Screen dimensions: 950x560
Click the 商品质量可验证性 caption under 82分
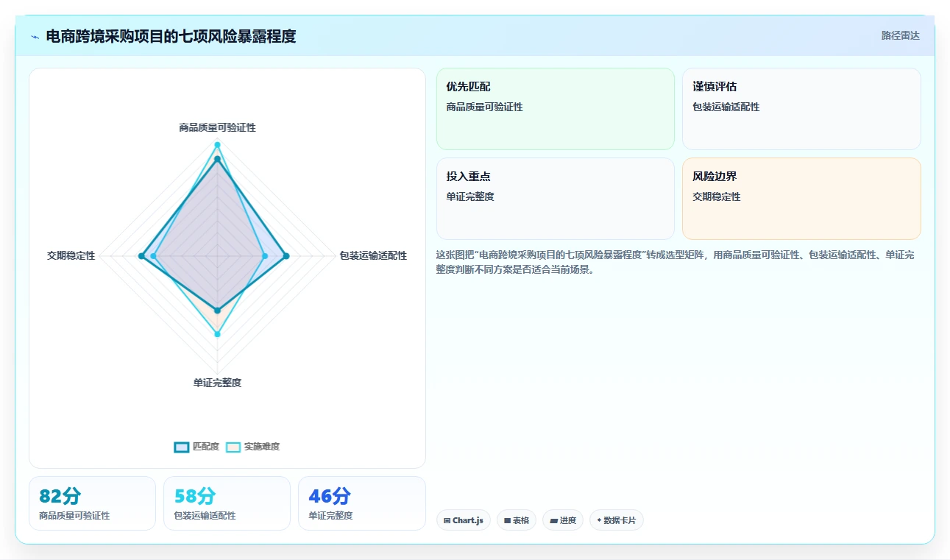[x=74, y=516]
